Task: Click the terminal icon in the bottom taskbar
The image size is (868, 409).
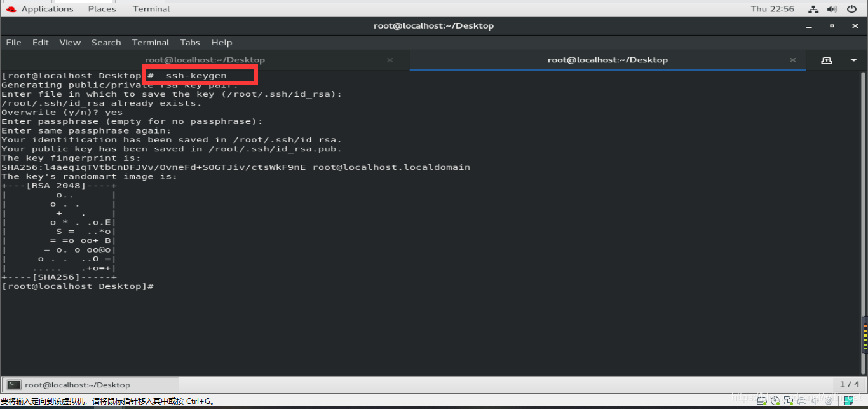Action: [14, 385]
